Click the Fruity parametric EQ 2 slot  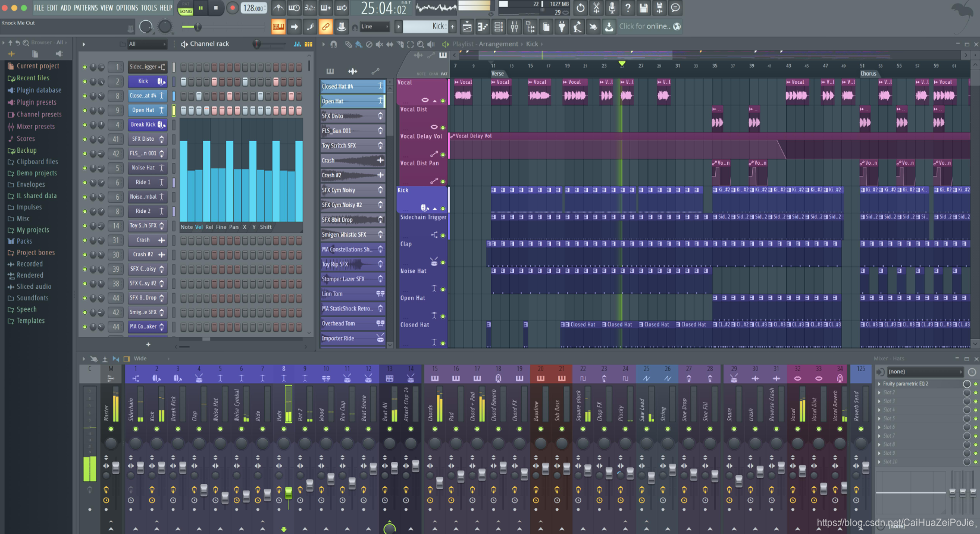(x=919, y=384)
